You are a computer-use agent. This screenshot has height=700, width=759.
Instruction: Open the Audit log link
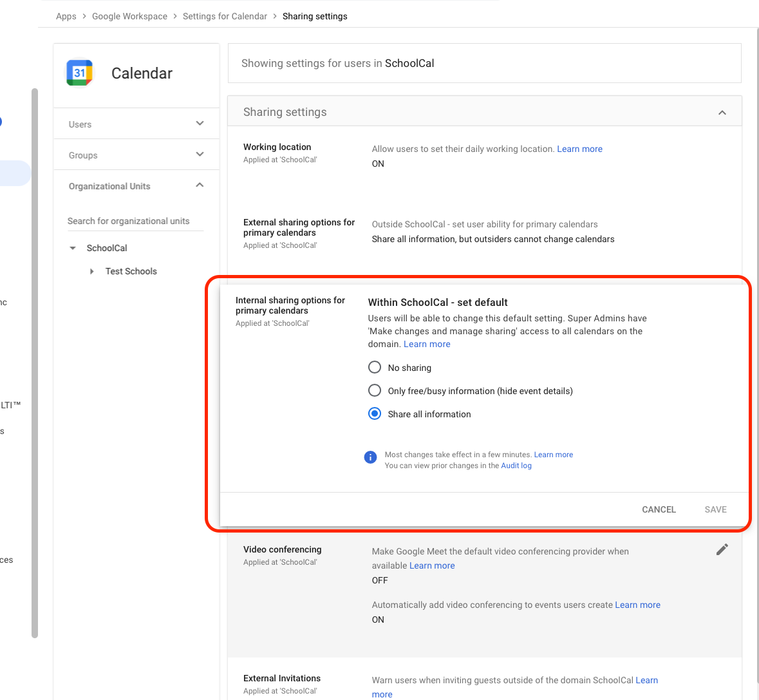point(516,466)
